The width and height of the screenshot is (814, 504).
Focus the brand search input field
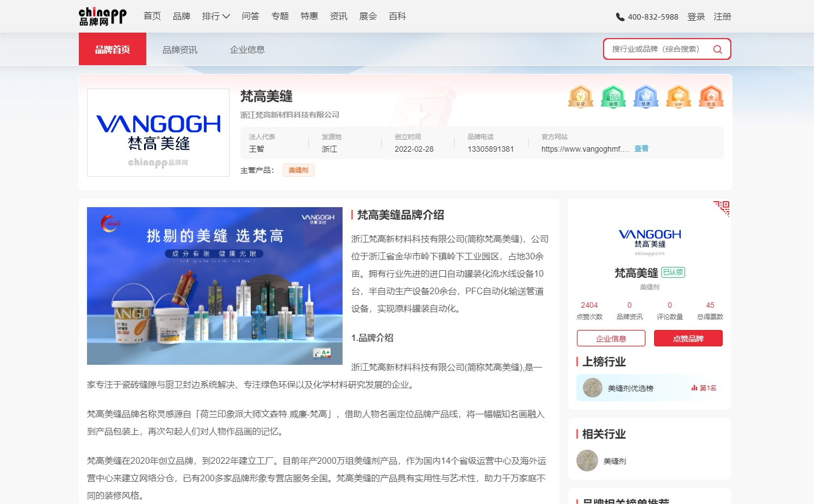click(x=658, y=49)
